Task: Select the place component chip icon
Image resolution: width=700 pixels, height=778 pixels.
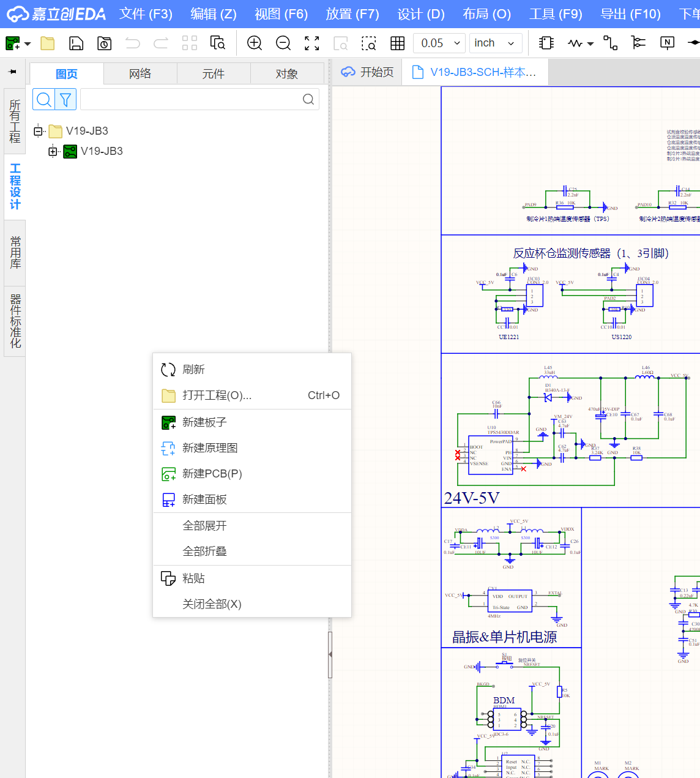Action: (546, 43)
